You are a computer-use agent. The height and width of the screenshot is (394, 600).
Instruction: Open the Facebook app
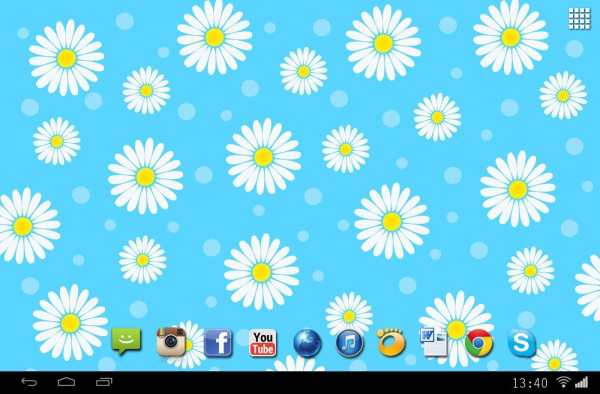click(218, 343)
